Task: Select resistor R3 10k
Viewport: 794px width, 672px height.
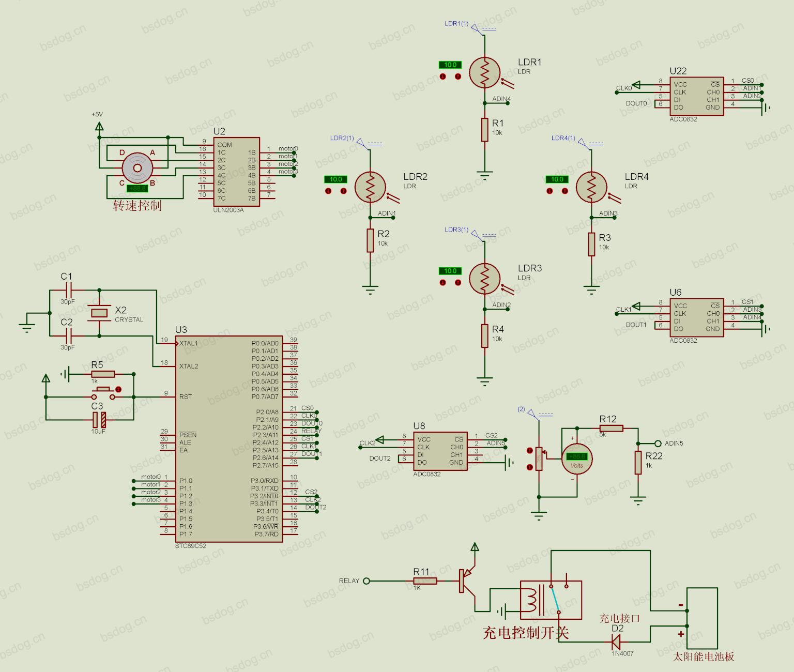Action: [591, 244]
